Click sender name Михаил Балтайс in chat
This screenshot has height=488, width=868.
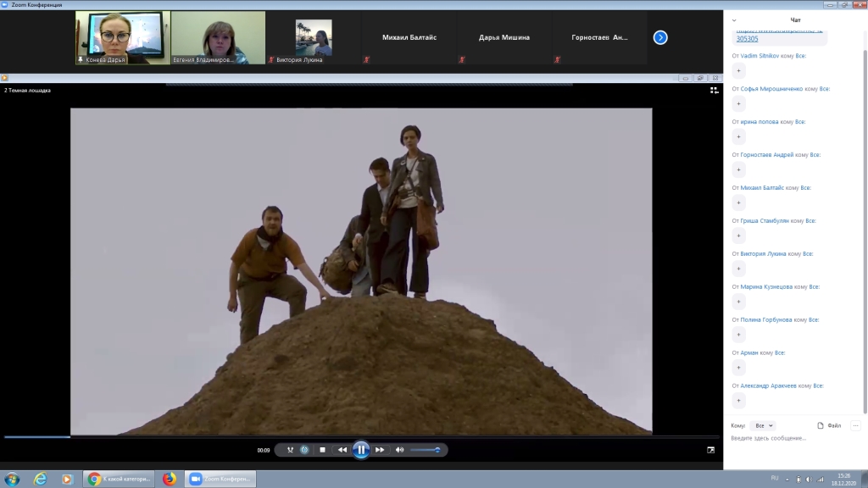tap(762, 187)
